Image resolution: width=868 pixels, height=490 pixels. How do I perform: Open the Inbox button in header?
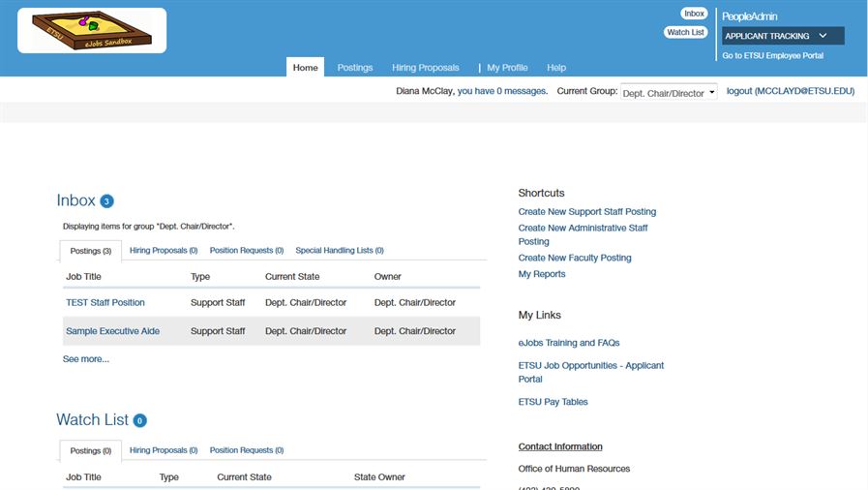(694, 14)
